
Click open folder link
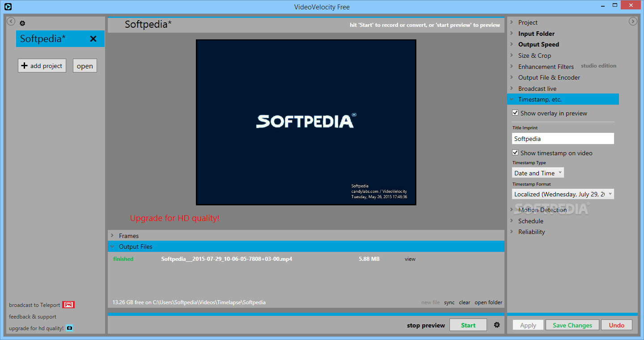[x=488, y=302]
